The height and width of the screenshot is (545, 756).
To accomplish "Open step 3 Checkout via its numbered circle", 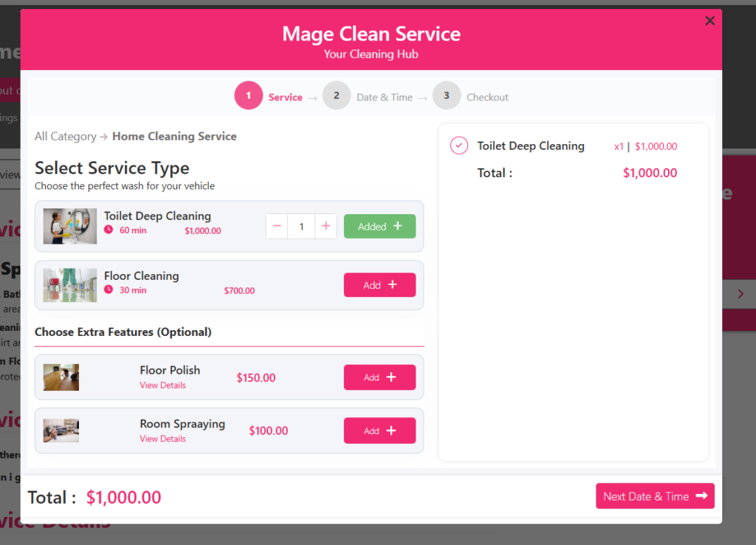I will click(447, 95).
